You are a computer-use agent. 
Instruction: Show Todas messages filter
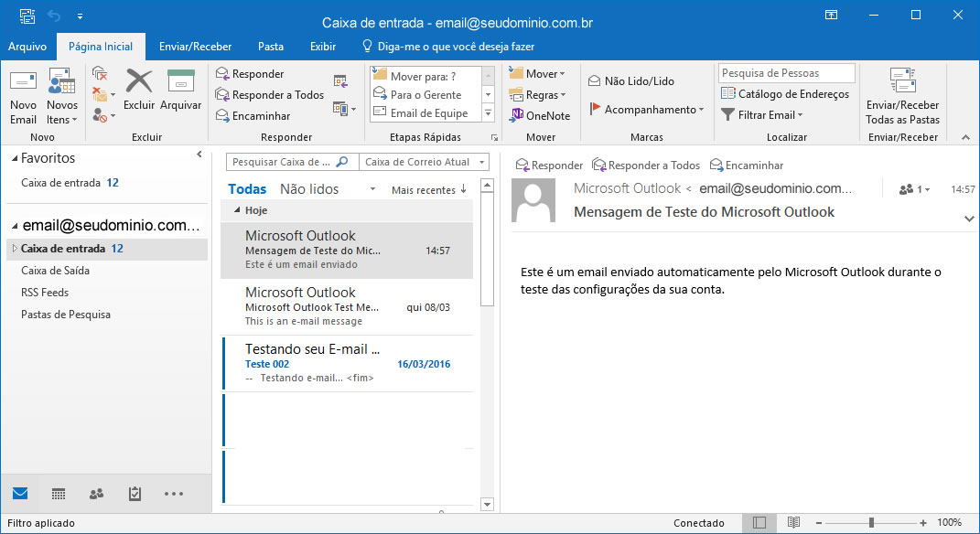(247, 189)
